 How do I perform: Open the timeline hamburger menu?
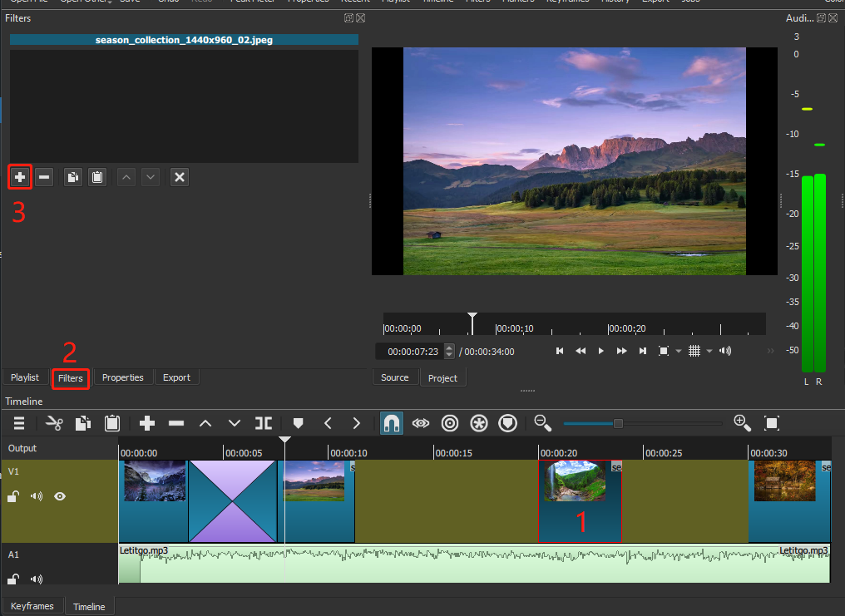pyautogui.click(x=19, y=423)
